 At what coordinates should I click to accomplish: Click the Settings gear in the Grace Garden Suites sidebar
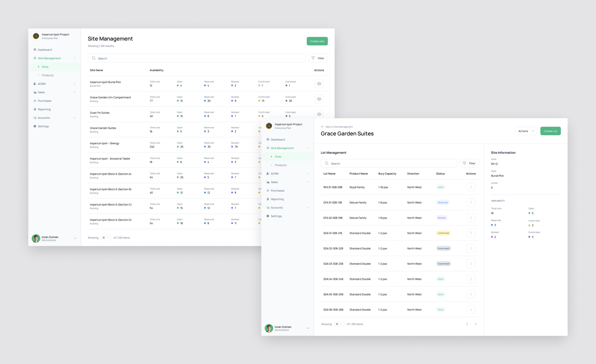click(x=268, y=216)
